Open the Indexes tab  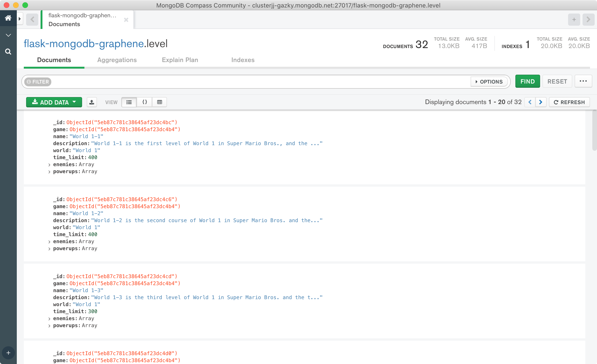[x=243, y=60]
